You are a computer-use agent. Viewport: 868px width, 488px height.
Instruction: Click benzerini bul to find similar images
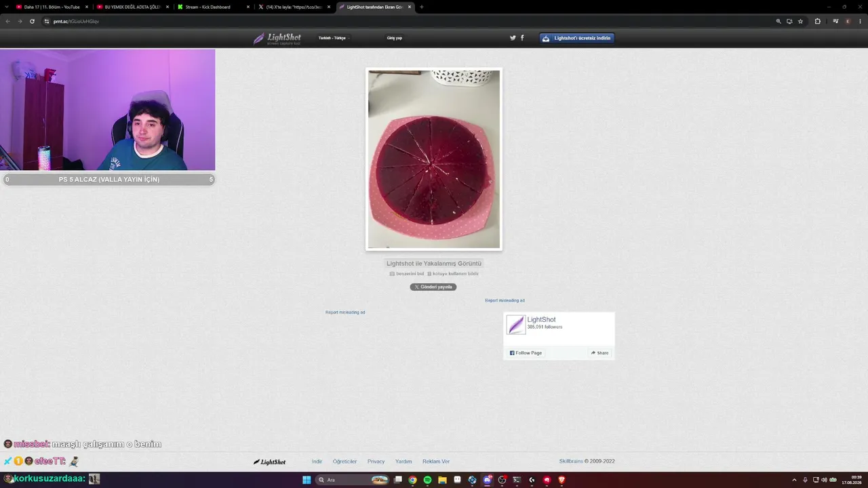[x=407, y=274]
